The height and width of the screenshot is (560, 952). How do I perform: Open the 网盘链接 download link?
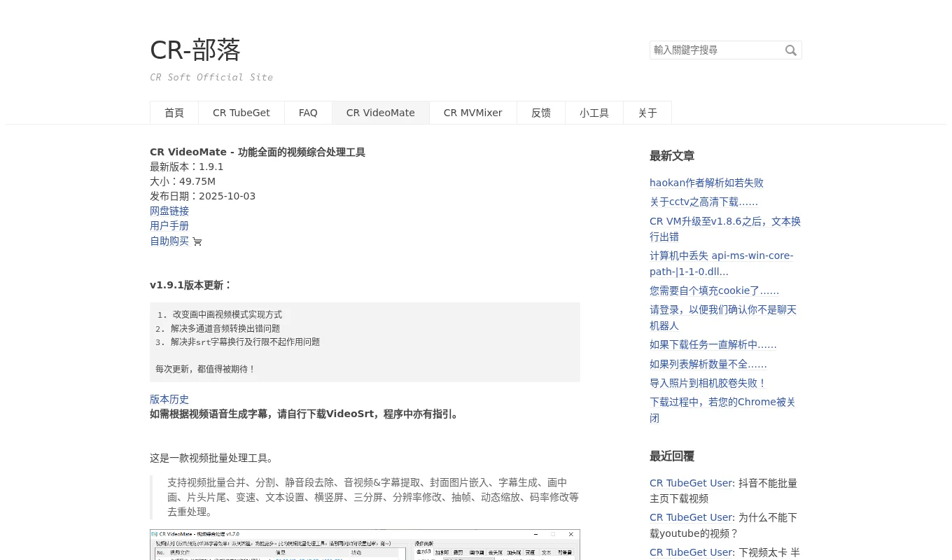tap(169, 211)
